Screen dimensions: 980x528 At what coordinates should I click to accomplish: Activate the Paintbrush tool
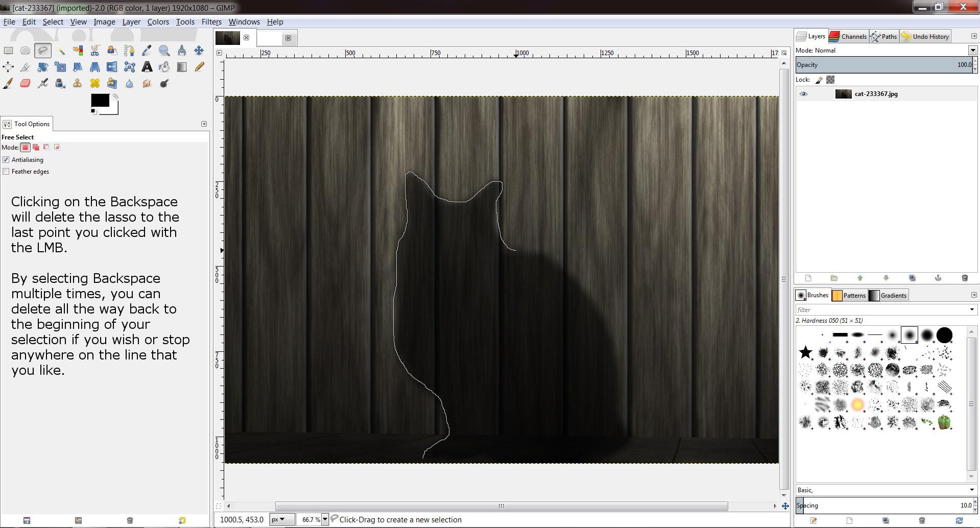tap(8, 84)
